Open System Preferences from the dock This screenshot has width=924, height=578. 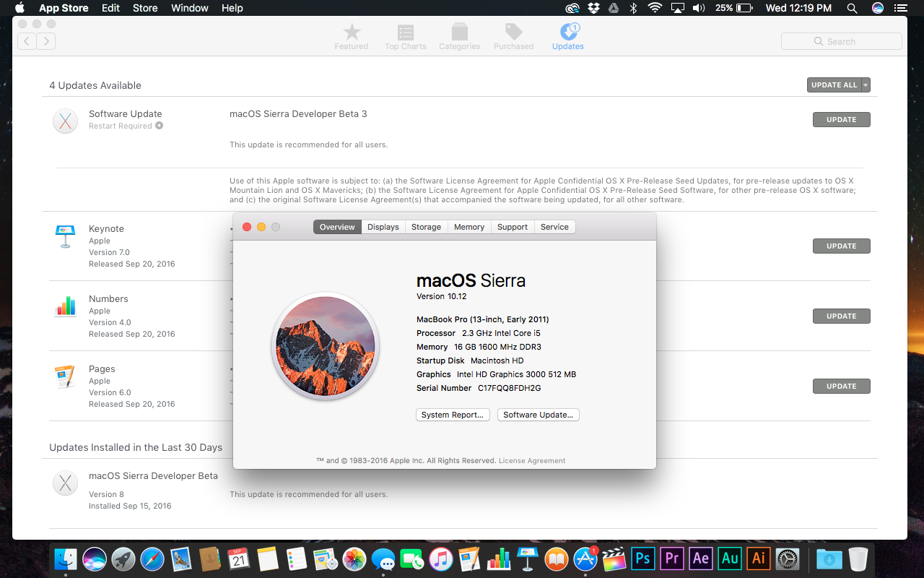(787, 558)
